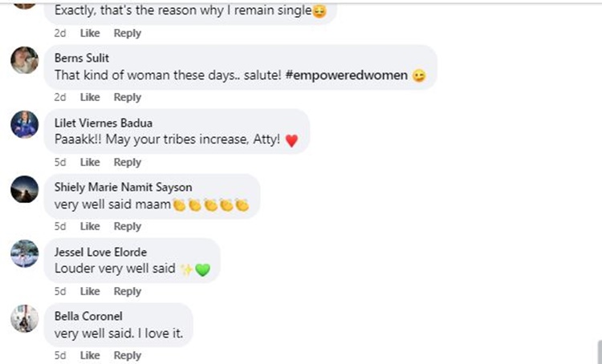Image resolution: width=602 pixels, height=364 pixels.
Task: Like Berns Sulit's comment
Action: coord(90,97)
